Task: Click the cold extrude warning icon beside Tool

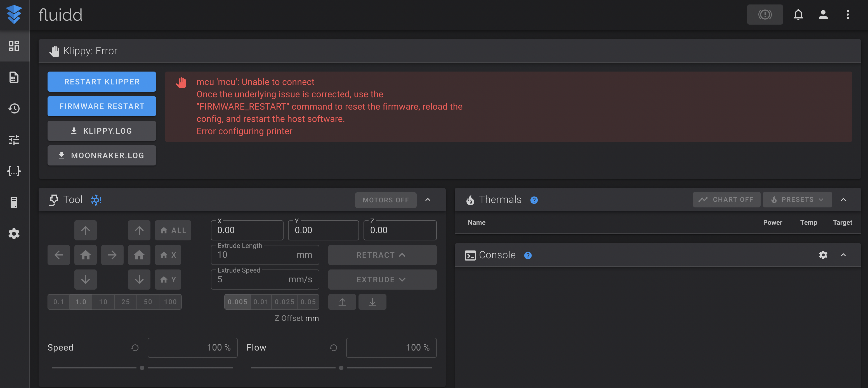Action: tap(96, 200)
